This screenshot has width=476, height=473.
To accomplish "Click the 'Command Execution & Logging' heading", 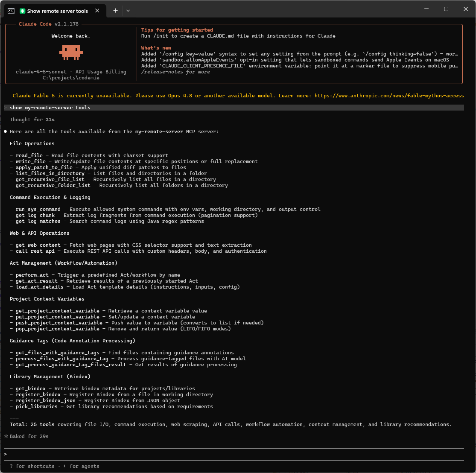I will tap(50, 197).
